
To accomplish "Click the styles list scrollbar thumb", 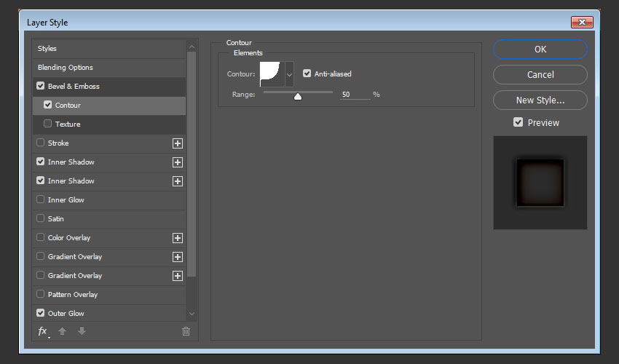I will pos(192,164).
